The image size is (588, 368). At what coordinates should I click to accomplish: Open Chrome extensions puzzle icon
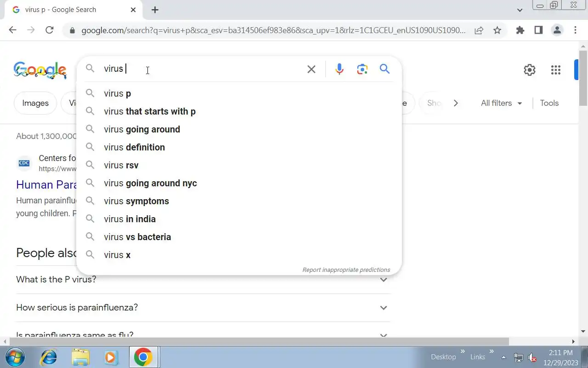click(x=520, y=30)
